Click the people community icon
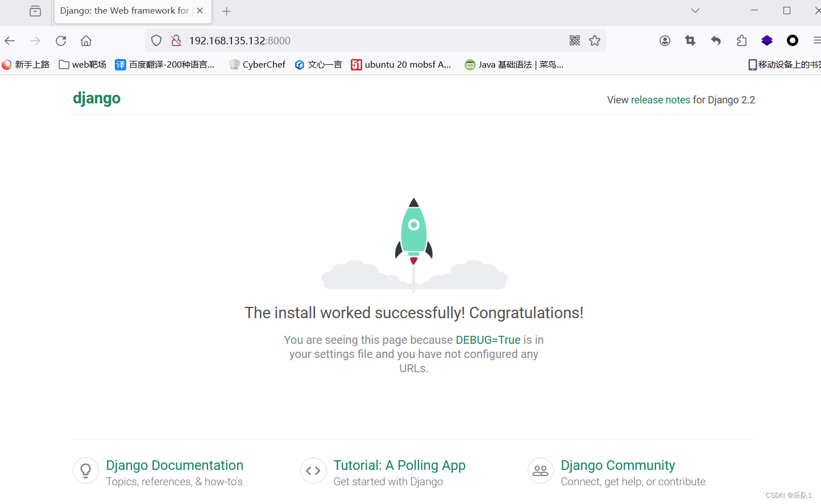Viewport: 821px width, 504px height. pyautogui.click(x=541, y=470)
